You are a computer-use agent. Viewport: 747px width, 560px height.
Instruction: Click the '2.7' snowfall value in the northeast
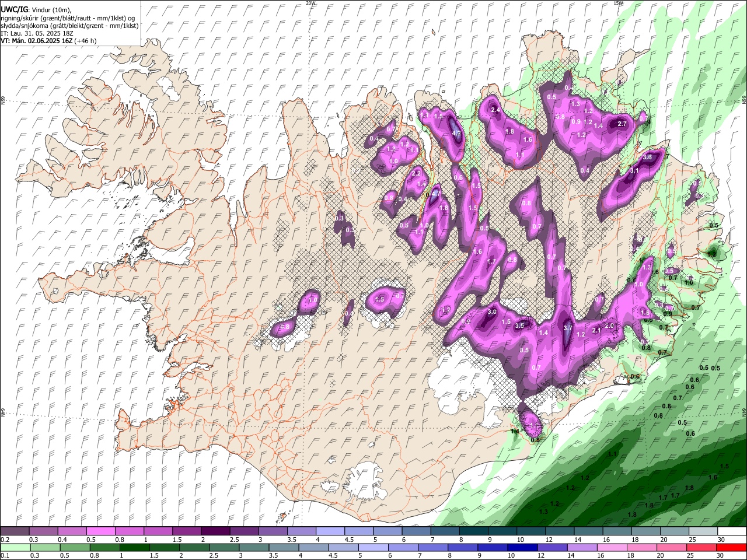[622, 124]
